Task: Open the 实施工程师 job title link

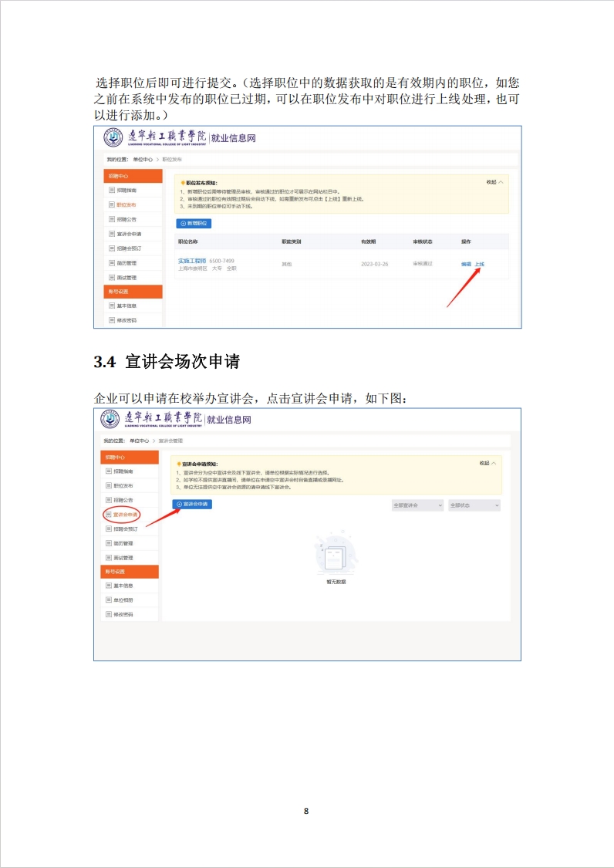Action: pyautogui.click(x=192, y=261)
